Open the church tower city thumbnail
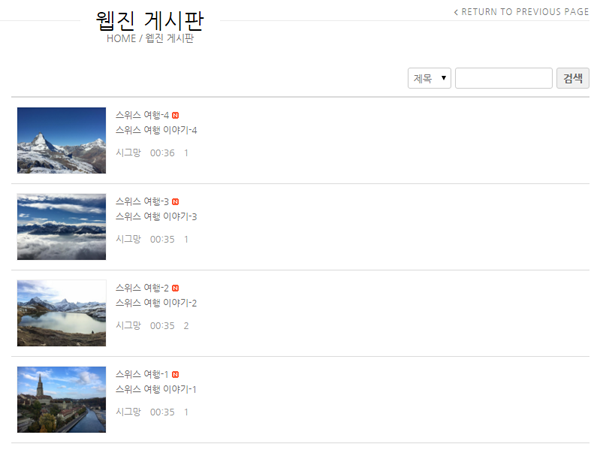 coord(62,400)
